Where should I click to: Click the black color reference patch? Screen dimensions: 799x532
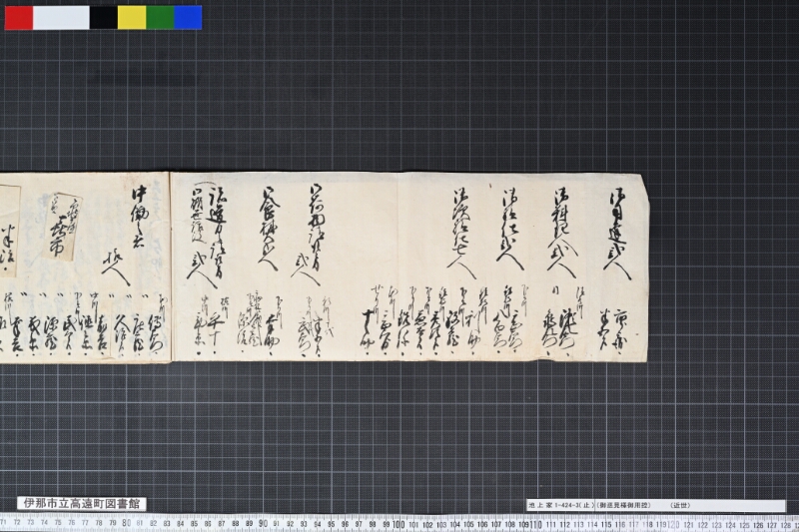point(104,18)
